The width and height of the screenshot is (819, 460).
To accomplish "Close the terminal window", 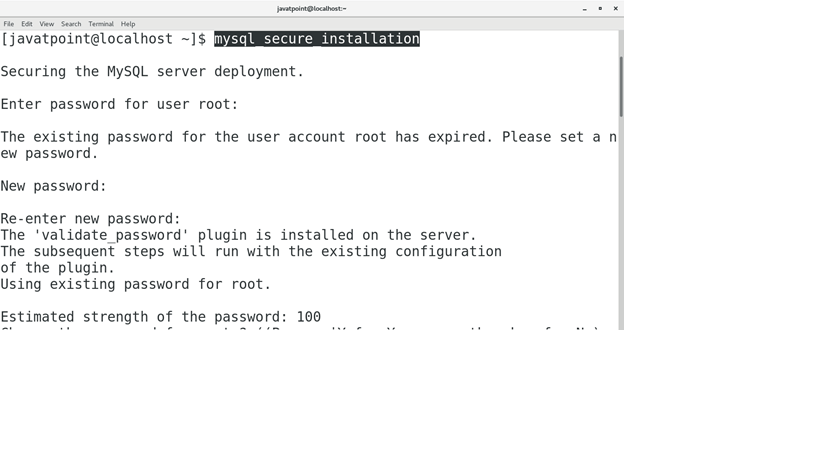I will (x=616, y=9).
